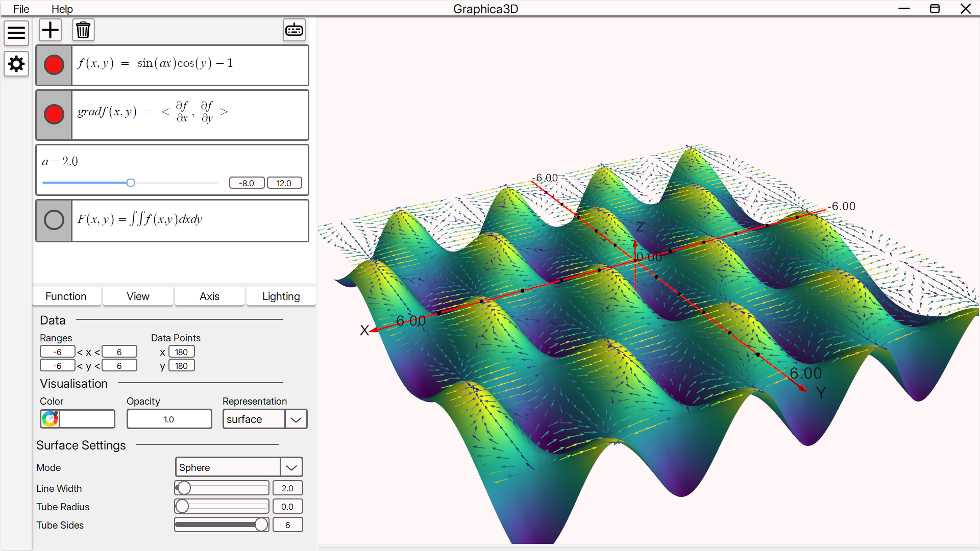Switch to the Axis tab
The width and height of the screenshot is (980, 551).
[210, 296]
